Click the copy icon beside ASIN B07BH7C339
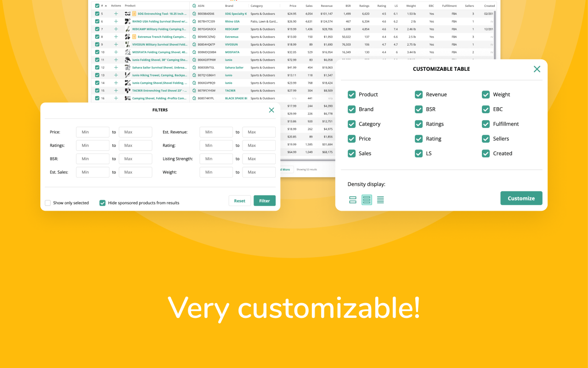The height and width of the screenshot is (368, 588). pyautogui.click(x=194, y=22)
